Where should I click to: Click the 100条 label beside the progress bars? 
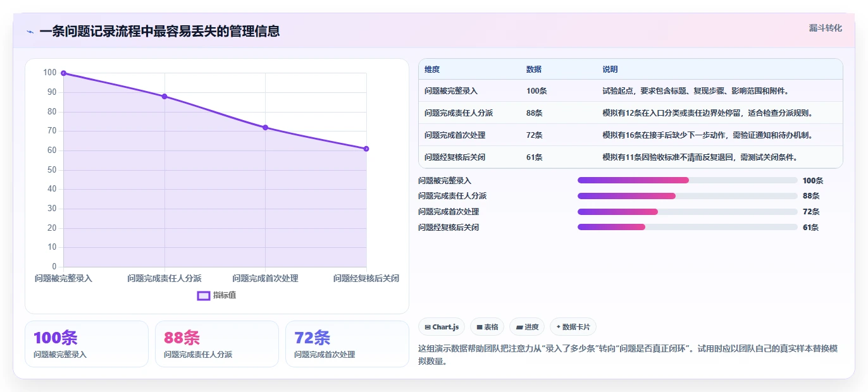(813, 181)
